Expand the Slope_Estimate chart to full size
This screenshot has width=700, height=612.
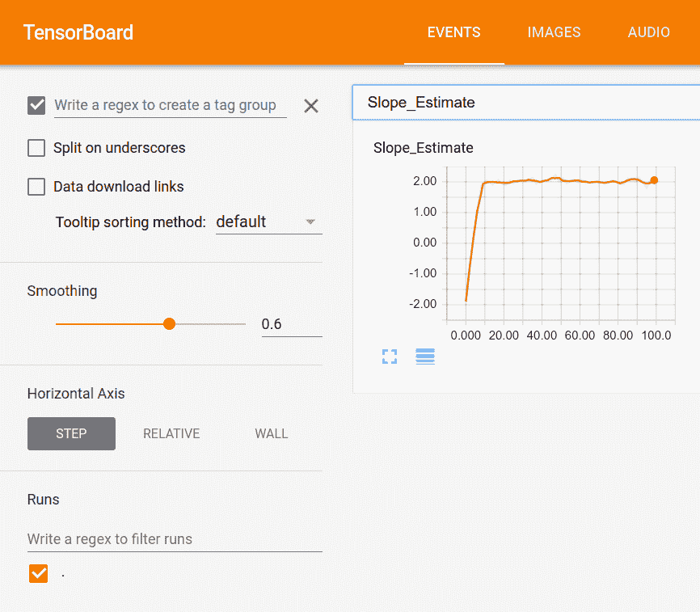390,357
